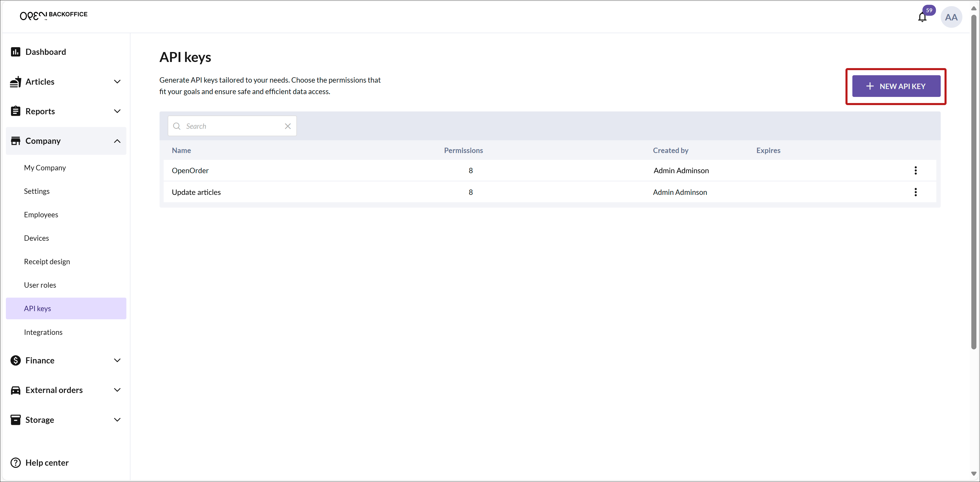Expand the Reports menu chevron

[x=117, y=111]
